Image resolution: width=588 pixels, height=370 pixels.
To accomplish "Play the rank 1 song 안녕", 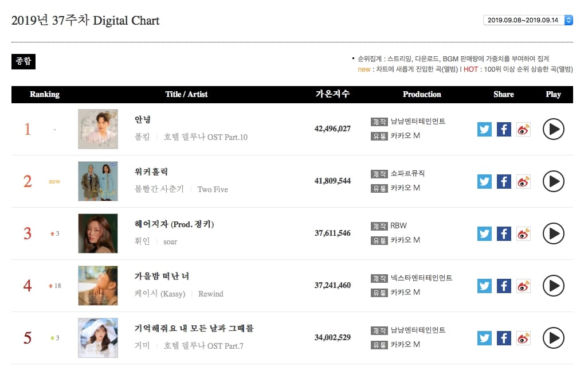I will pos(553,129).
